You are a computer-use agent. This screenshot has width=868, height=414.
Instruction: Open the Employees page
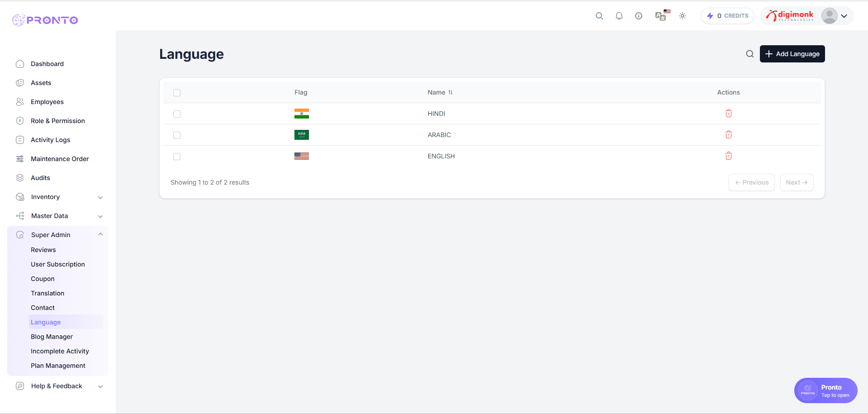pyautogui.click(x=47, y=102)
